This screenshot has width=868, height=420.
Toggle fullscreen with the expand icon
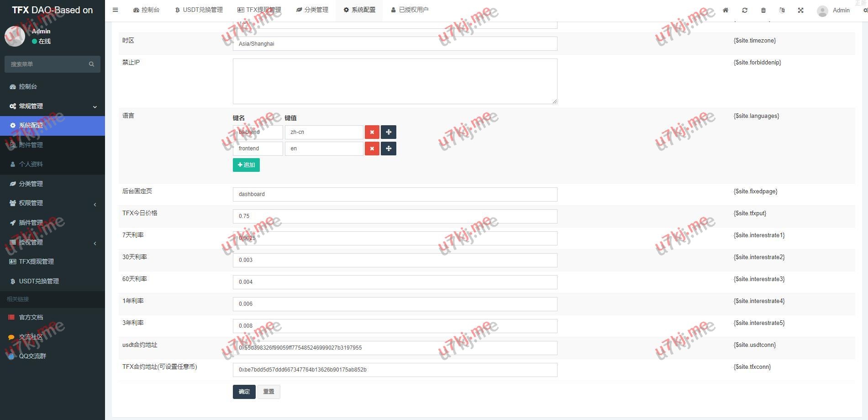[800, 10]
